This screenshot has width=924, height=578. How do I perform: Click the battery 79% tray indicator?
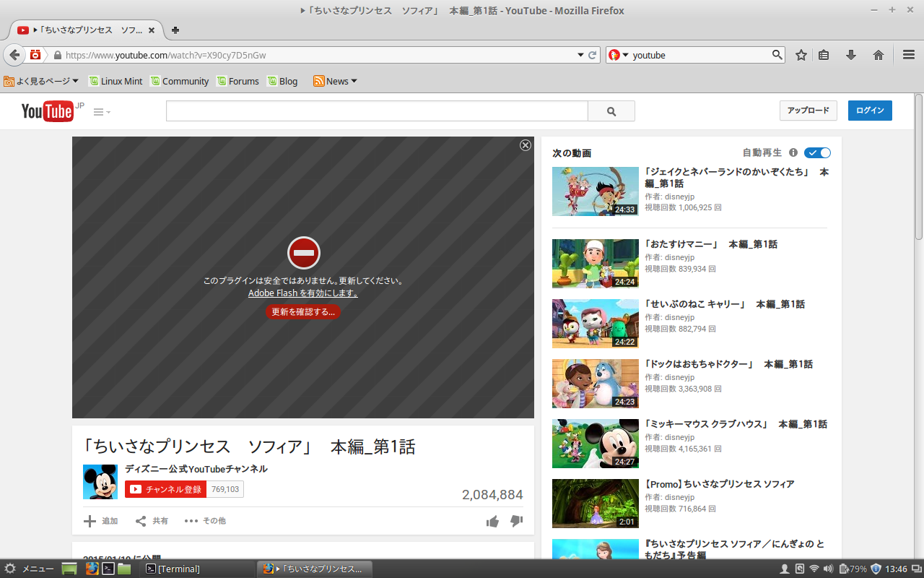tap(853, 569)
